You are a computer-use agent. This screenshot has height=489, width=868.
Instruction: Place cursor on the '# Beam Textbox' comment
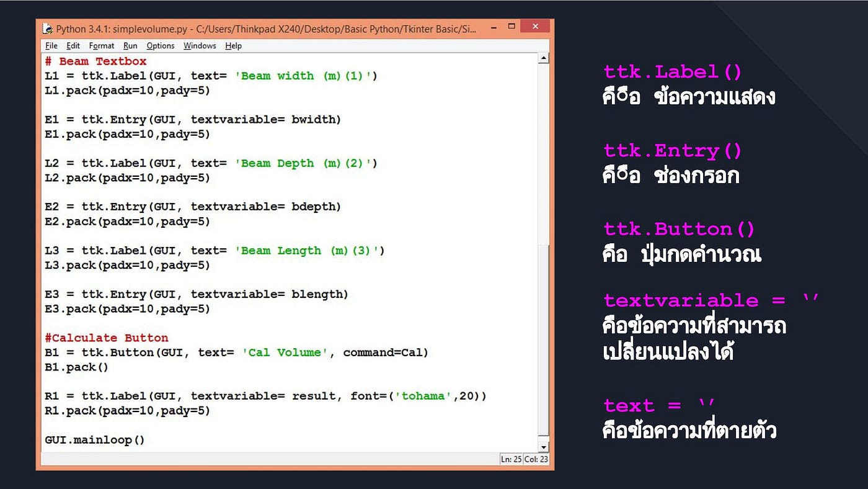click(95, 61)
